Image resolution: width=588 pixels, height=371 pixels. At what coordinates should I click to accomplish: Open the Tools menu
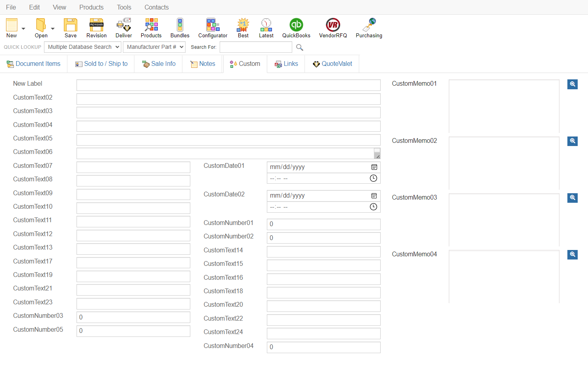click(x=124, y=7)
